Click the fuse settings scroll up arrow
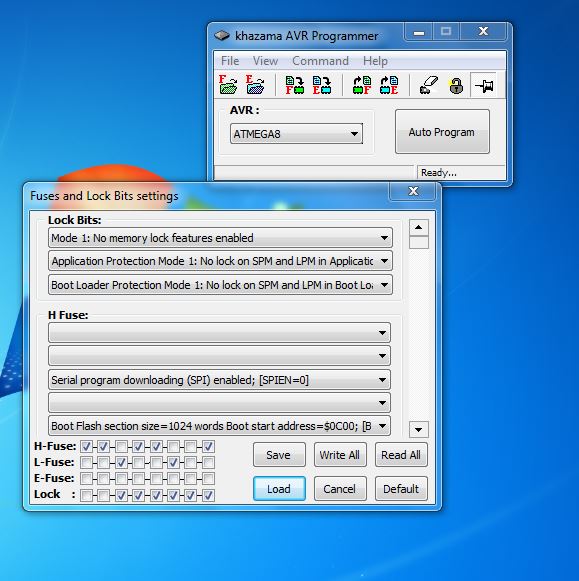 [419, 227]
